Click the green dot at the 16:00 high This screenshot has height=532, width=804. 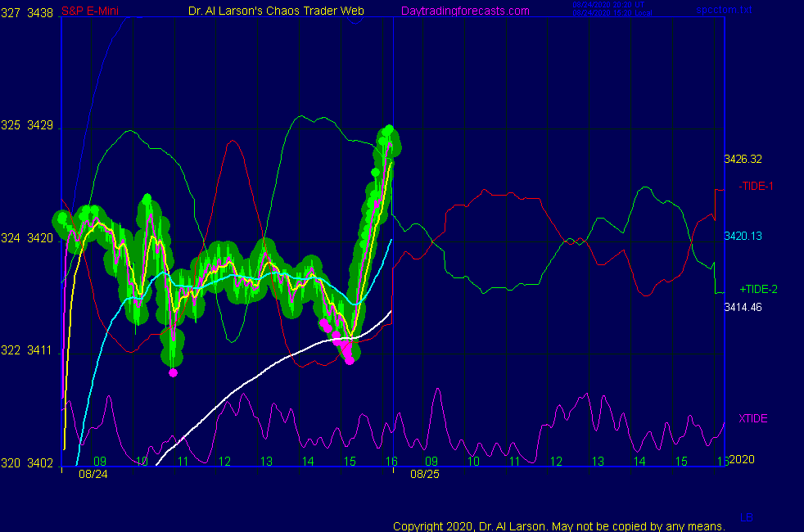click(x=389, y=128)
